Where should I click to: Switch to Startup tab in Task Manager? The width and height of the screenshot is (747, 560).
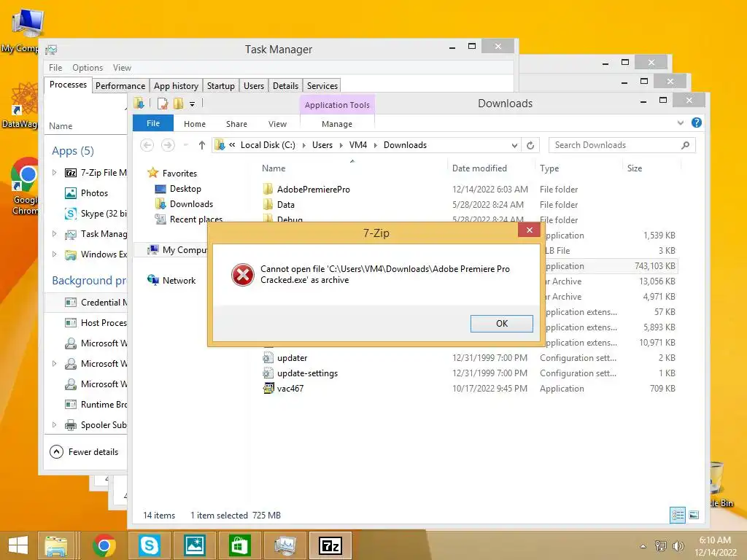tap(220, 86)
